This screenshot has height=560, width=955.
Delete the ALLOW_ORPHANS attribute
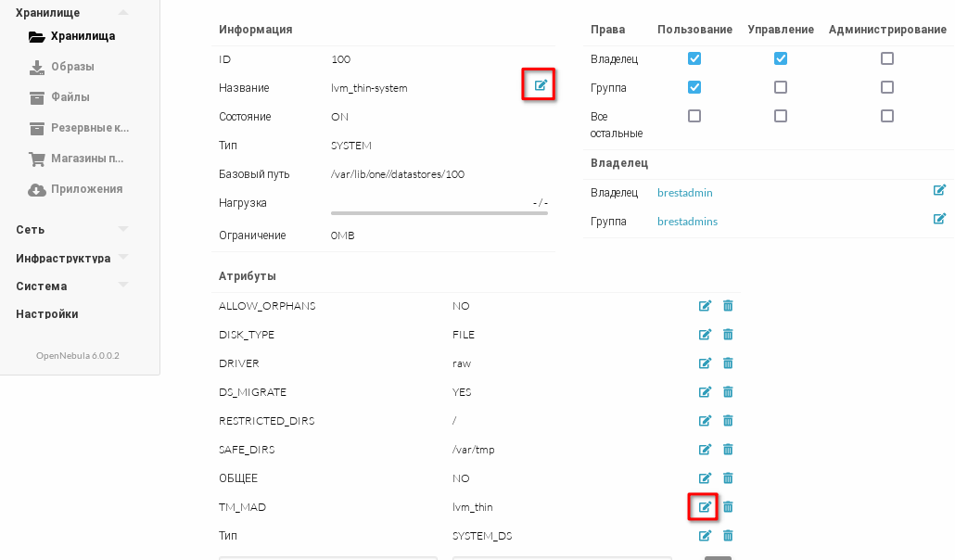pos(728,306)
